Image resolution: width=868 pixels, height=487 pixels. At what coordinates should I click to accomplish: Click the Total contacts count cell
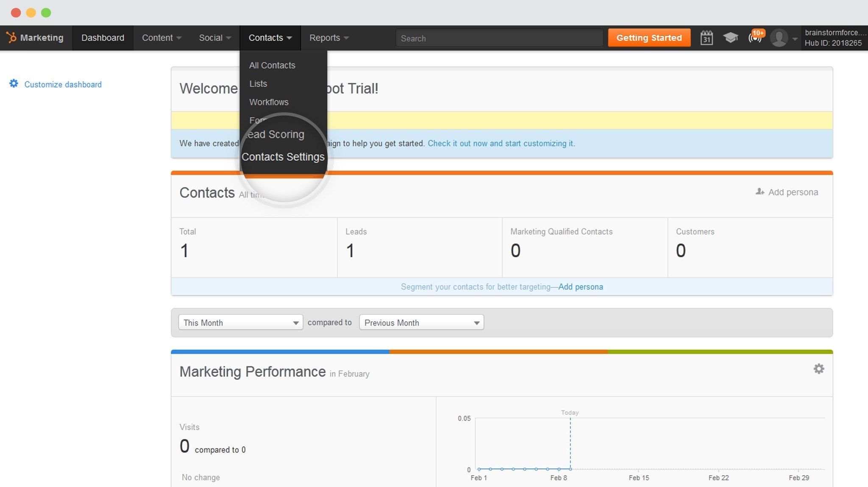tap(254, 248)
